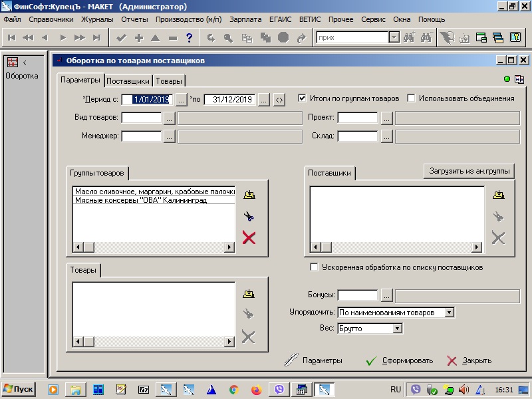
Task: Enable Использовать объединения checkbox
Action: point(412,98)
